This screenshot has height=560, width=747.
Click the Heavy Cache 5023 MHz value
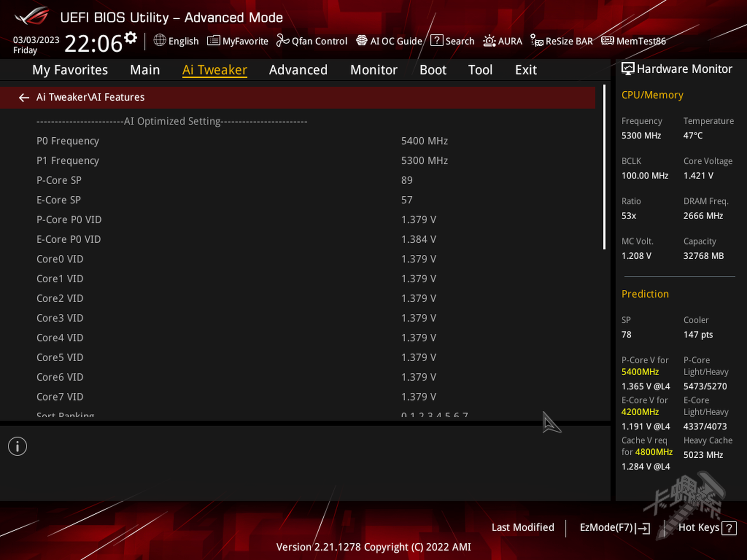click(x=703, y=455)
